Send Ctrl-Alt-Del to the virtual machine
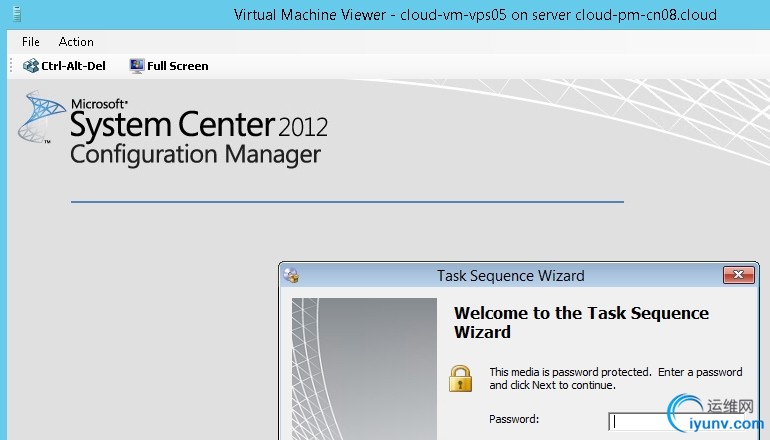 tap(64, 66)
